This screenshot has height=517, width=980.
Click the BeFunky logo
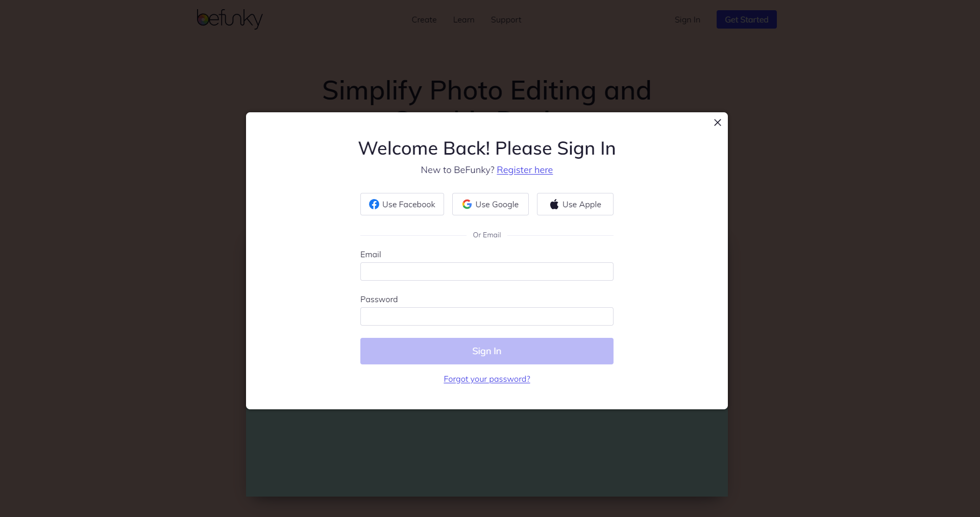tap(230, 19)
